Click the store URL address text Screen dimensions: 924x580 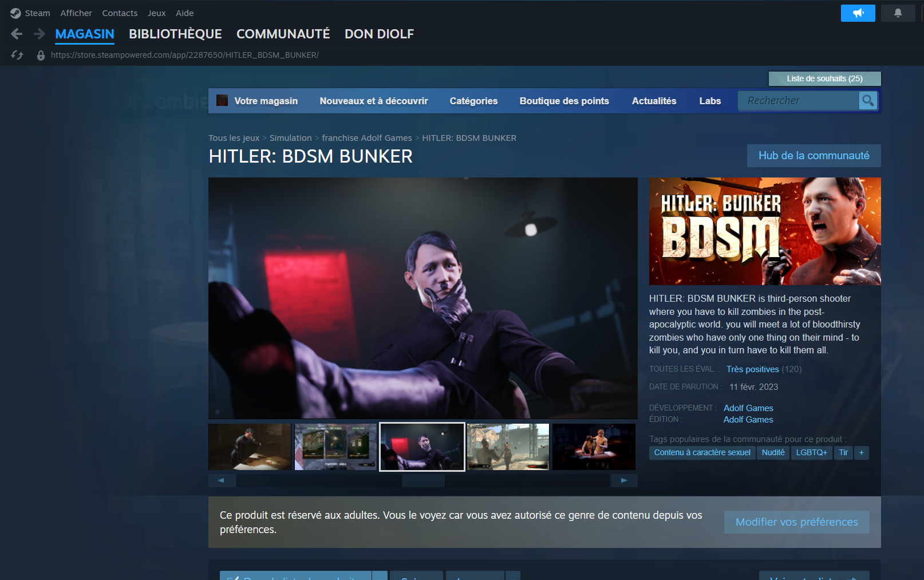185,55
